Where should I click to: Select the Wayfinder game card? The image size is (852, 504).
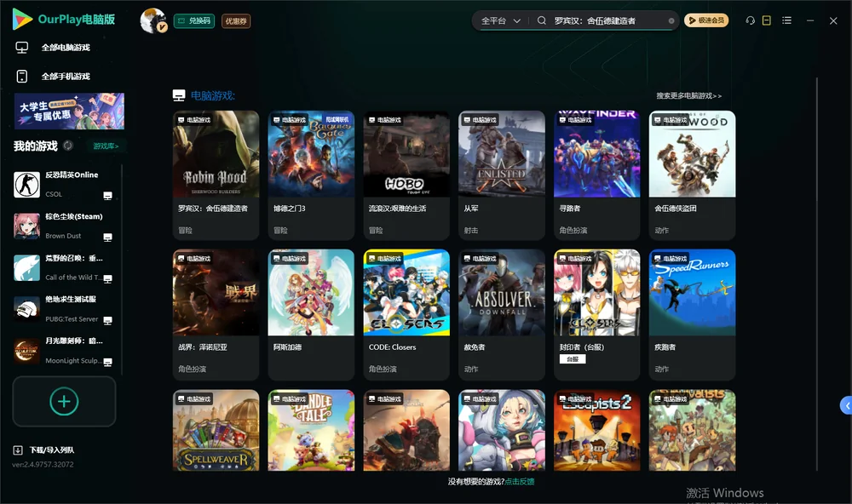tap(596, 175)
